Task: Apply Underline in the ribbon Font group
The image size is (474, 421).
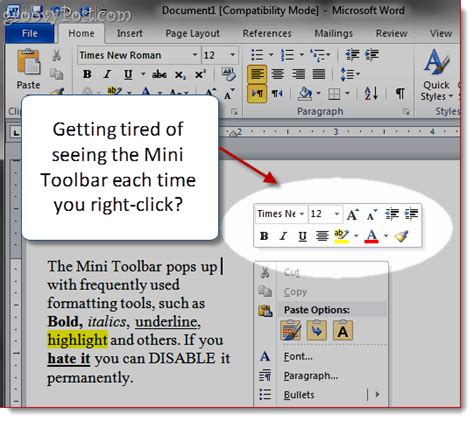Action: click(x=128, y=74)
